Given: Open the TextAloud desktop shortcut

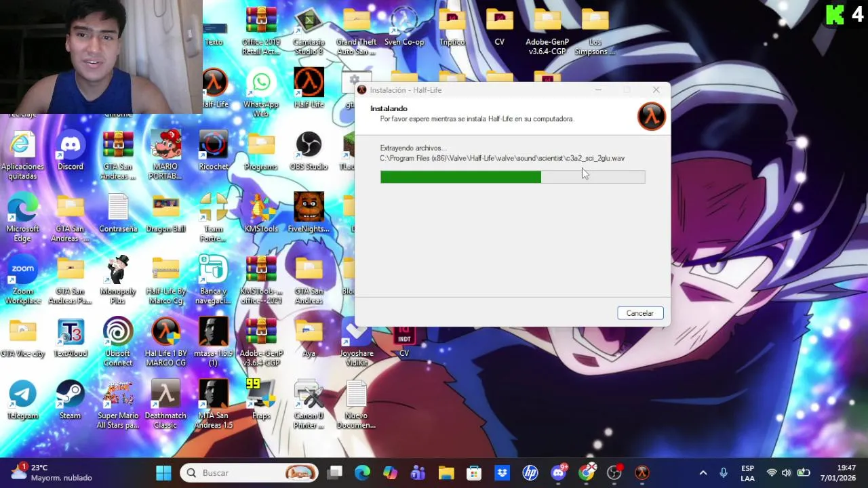Looking at the screenshot, I should [x=71, y=339].
